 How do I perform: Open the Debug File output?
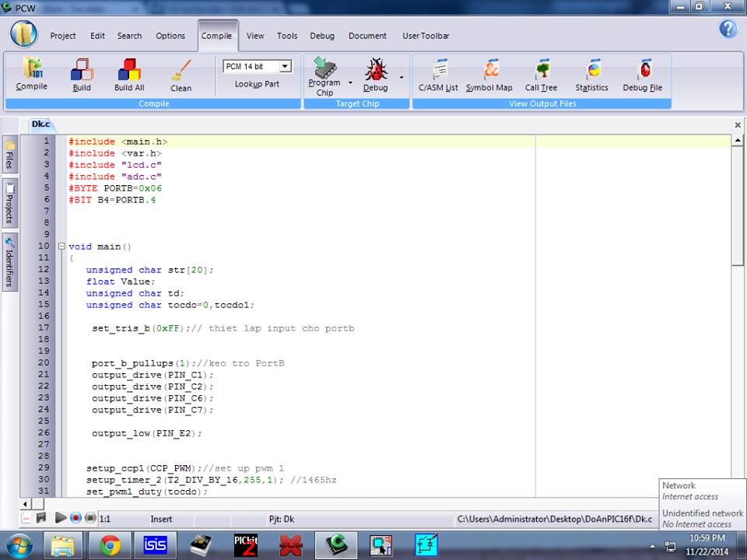[x=643, y=75]
